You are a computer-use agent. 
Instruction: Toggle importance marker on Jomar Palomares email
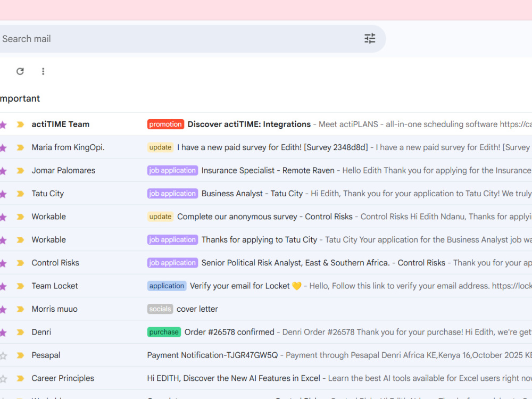[x=20, y=171]
